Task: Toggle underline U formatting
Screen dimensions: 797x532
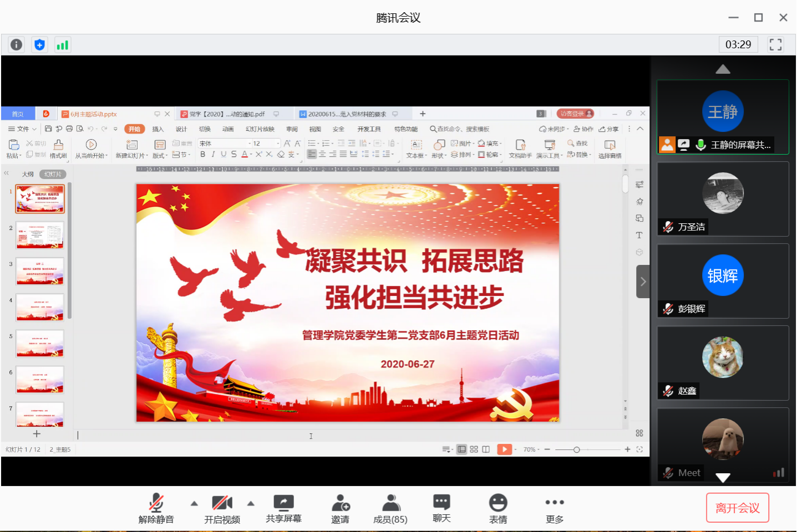Action: 224,155
